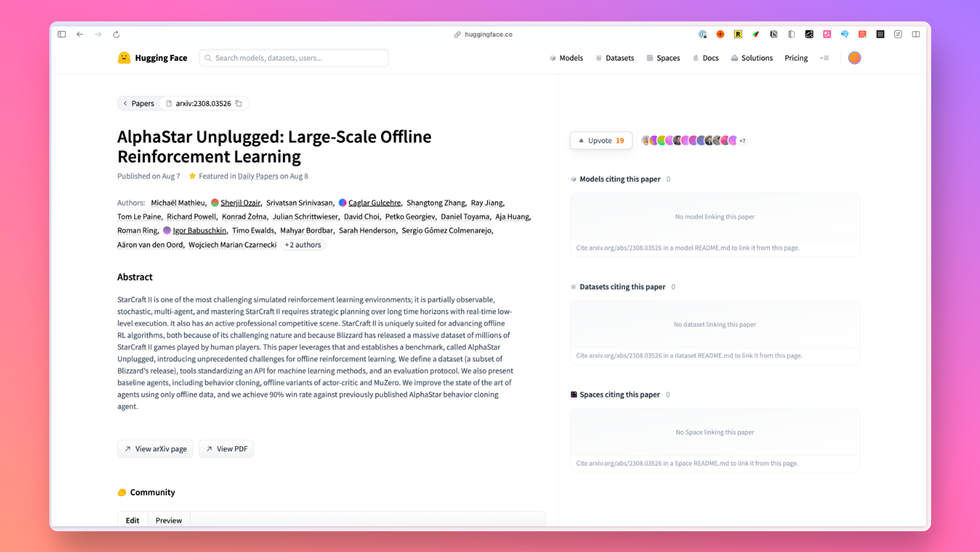Click author Michaël Mathieu
This screenshot has width=980, height=552.
(178, 202)
